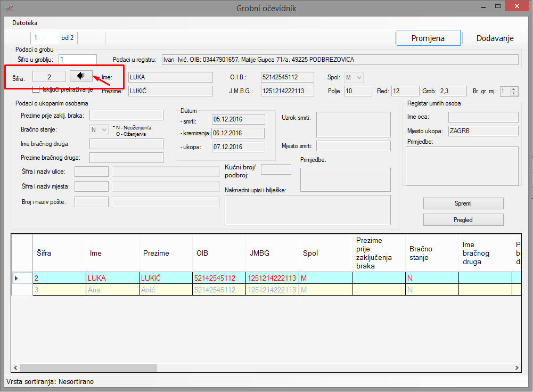Viewport: 533px width, 392px height.
Task: Switch to Promjena mode
Action: pyautogui.click(x=428, y=38)
